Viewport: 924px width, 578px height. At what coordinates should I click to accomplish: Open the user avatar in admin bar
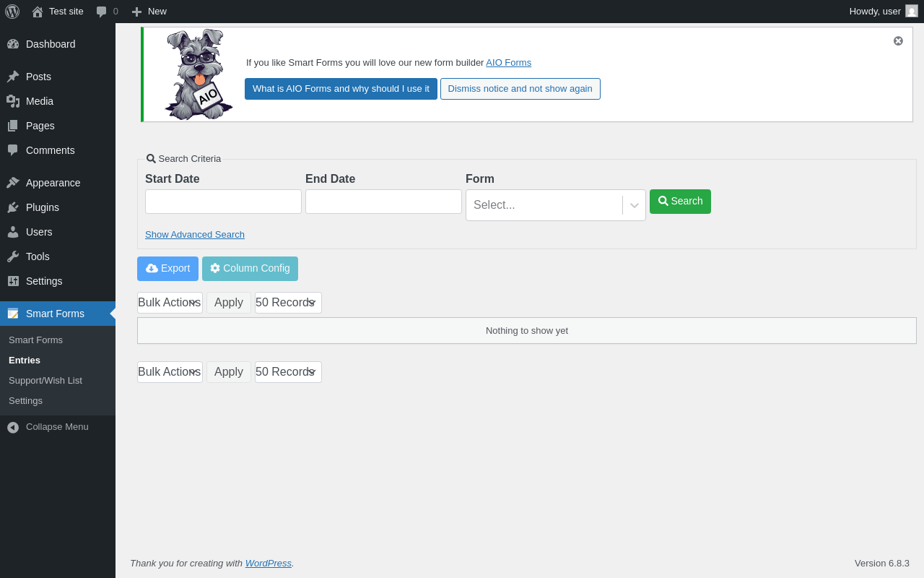[x=912, y=11]
